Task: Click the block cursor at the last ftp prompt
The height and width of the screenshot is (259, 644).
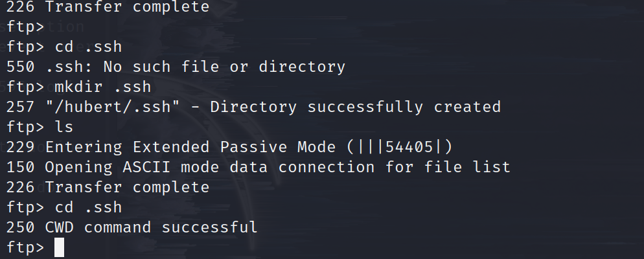Action: [x=59, y=247]
